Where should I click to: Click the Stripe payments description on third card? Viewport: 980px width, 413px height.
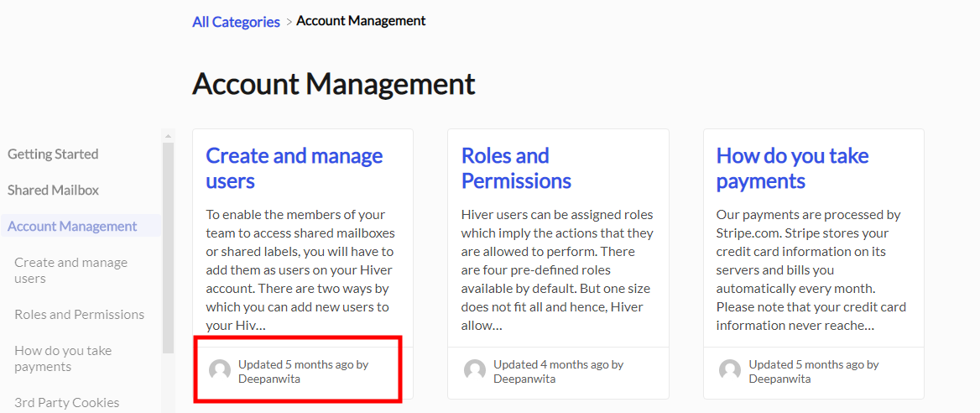coord(811,270)
